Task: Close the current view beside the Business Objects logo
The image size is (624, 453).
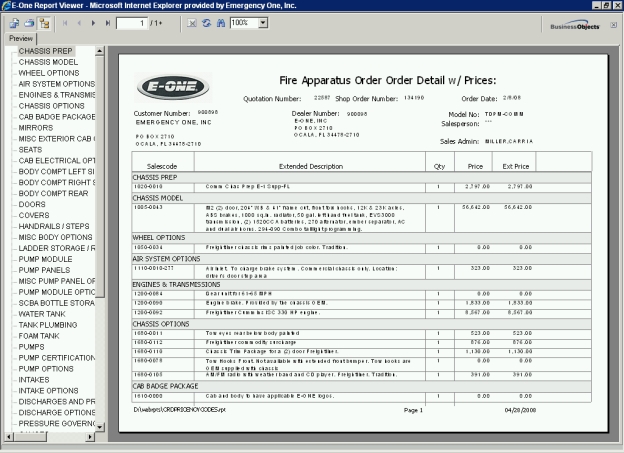Action: (614, 25)
